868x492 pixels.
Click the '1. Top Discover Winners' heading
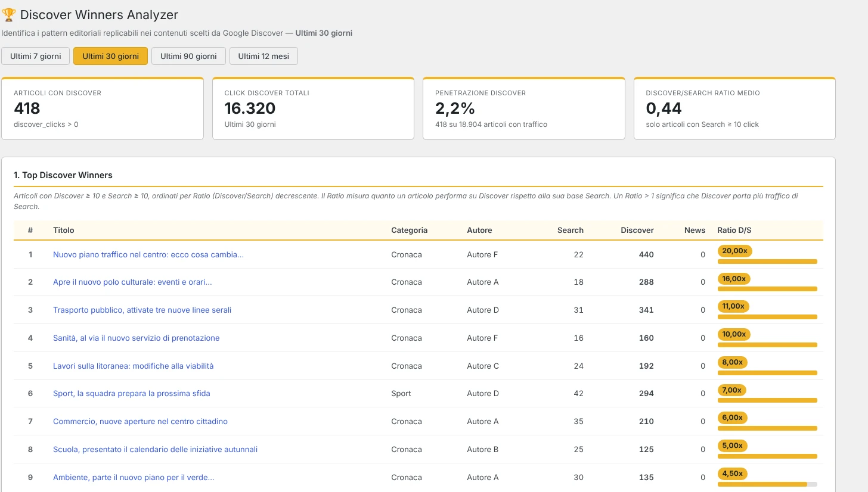coord(63,175)
